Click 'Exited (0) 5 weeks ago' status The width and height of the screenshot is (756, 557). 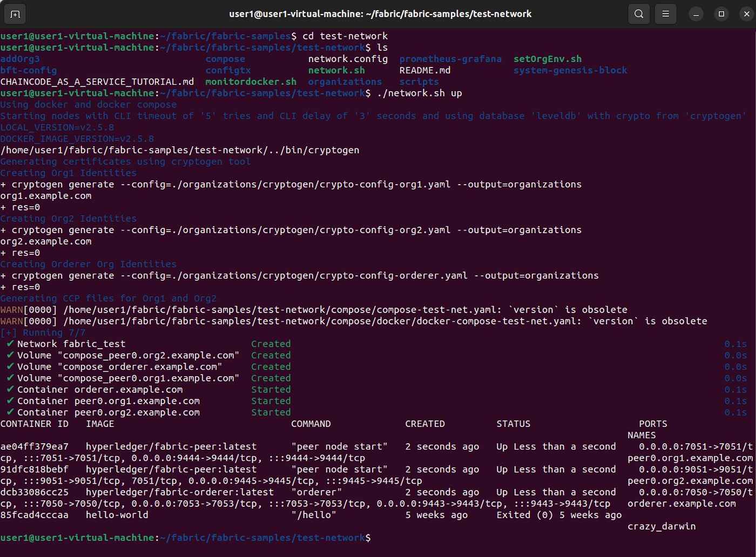[559, 515]
